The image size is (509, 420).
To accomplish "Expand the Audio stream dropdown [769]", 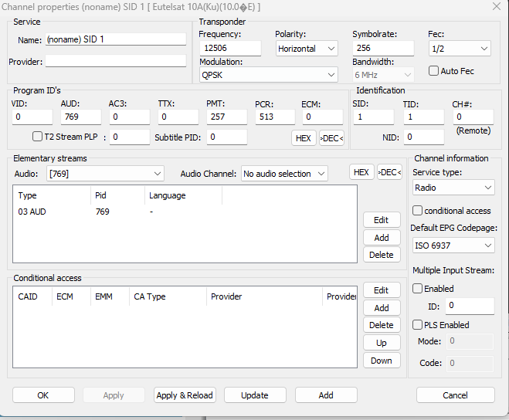I will 105,174.
